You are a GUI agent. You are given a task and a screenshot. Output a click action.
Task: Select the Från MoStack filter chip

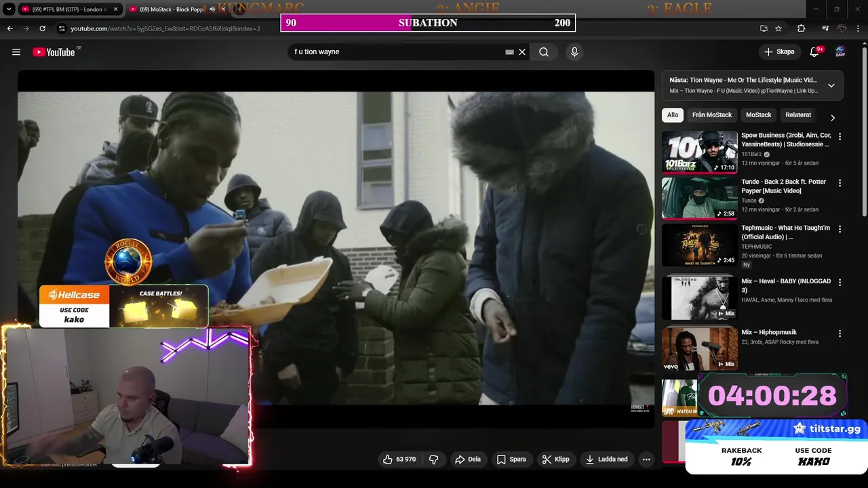click(x=712, y=115)
